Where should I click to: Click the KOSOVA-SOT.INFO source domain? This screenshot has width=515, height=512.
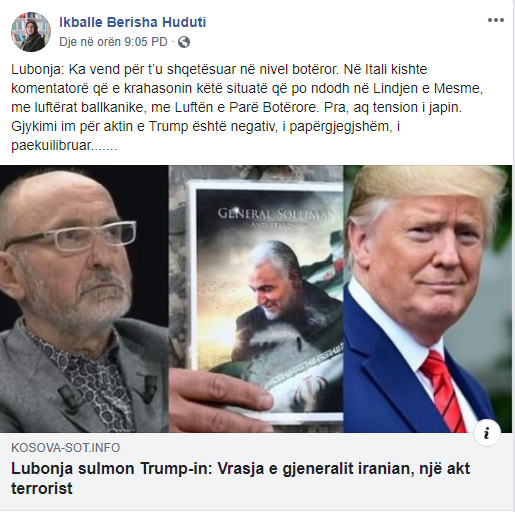point(66,448)
